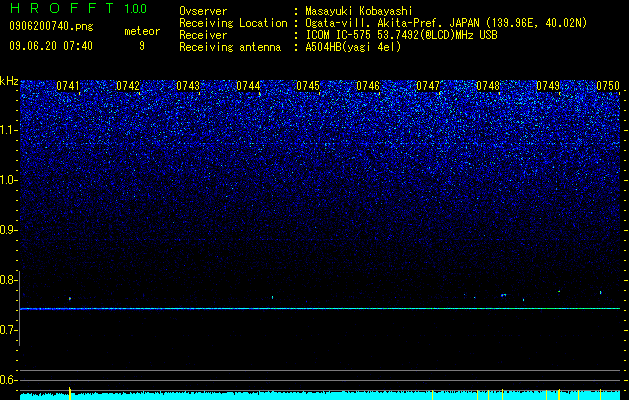Screen dimensions: 629x400
Task: Click the 0747 time label
Action: coord(428,86)
